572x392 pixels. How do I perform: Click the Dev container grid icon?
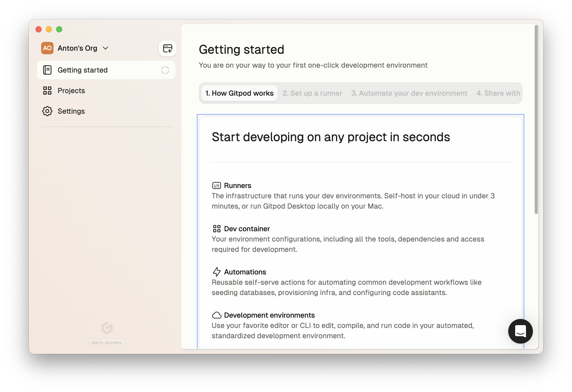point(217,229)
